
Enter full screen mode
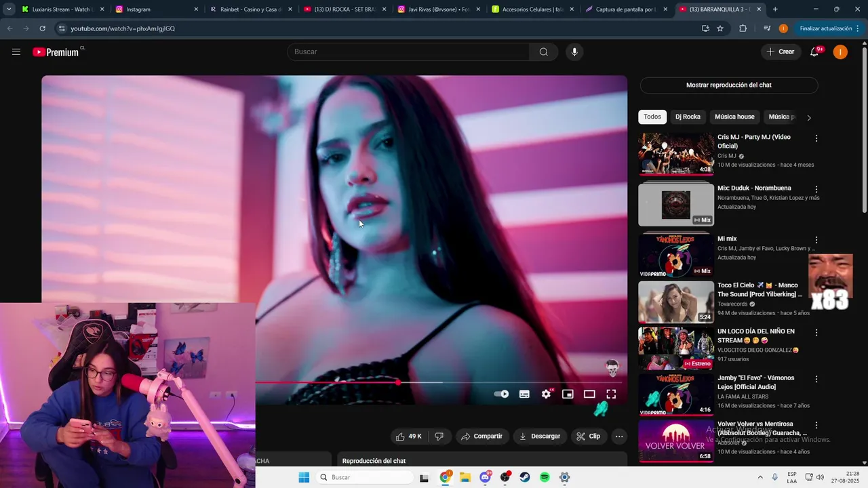pos(611,394)
